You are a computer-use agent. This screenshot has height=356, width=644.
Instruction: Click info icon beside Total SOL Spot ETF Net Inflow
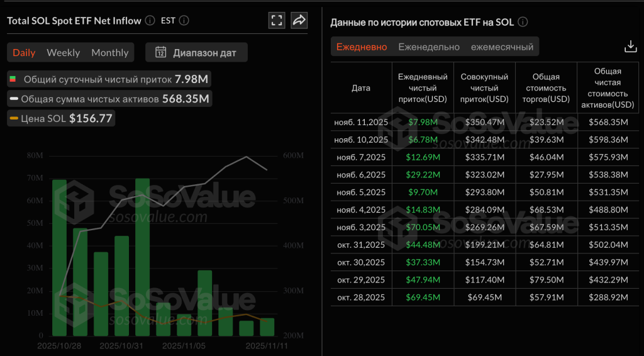click(150, 21)
